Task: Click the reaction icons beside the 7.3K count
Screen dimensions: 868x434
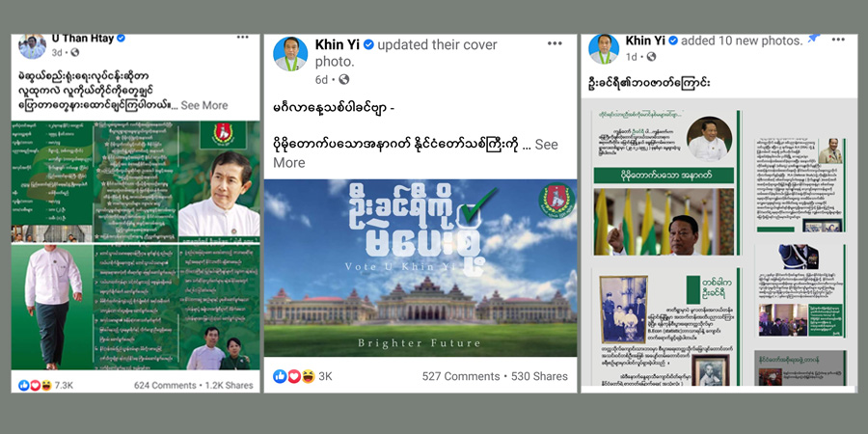Action: click(x=35, y=385)
